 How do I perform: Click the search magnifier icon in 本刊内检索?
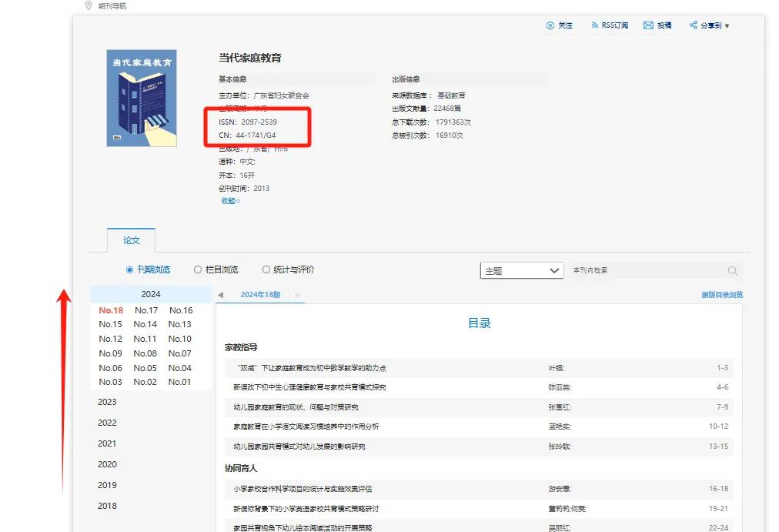732,271
